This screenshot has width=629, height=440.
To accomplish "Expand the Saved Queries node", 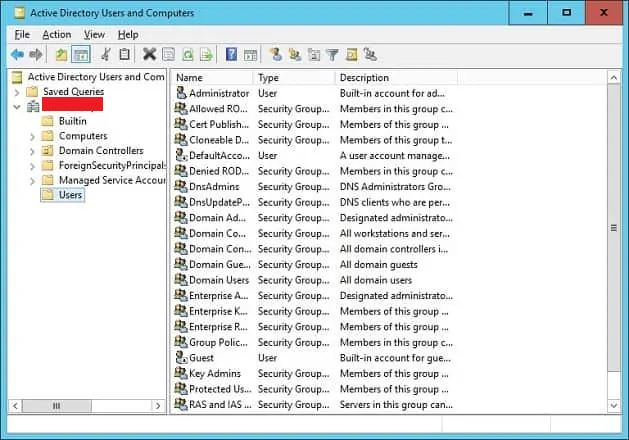I will coord(16,92).
